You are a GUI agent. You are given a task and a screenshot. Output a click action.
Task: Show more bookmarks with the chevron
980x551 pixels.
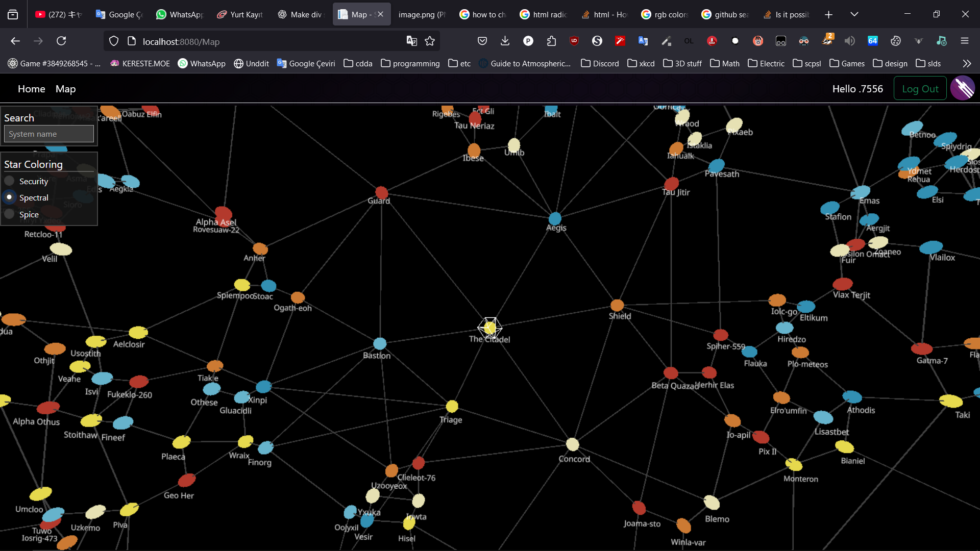pos(967,64)
